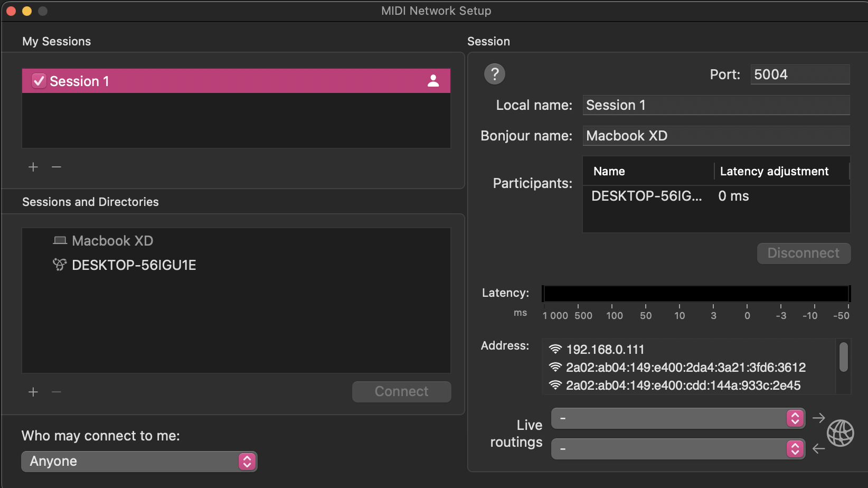Click the Address list scrollbar
Image resolution: width=868 pixels, height=488 pixels.
843,357
